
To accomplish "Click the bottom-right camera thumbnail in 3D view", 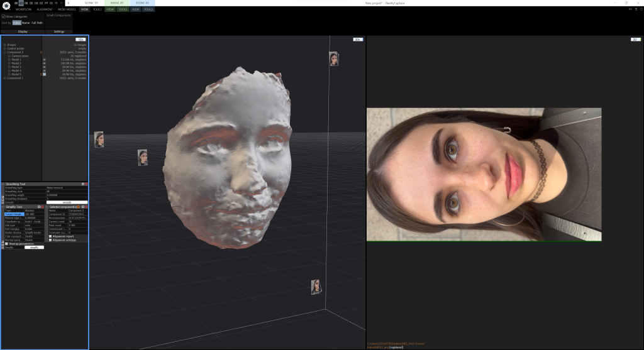I will pos(316,287).
